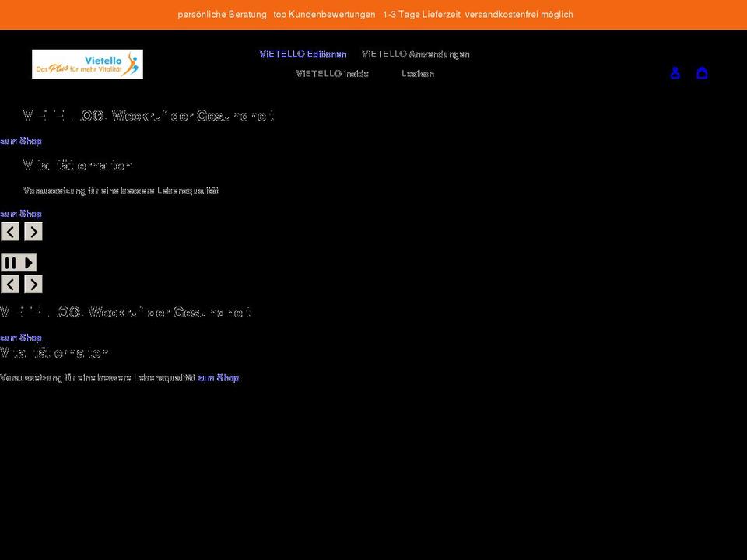This screenshot has width=747, height=560.
Task: Open the VIETELLO inside menu
Action: [x=332, y=73]
